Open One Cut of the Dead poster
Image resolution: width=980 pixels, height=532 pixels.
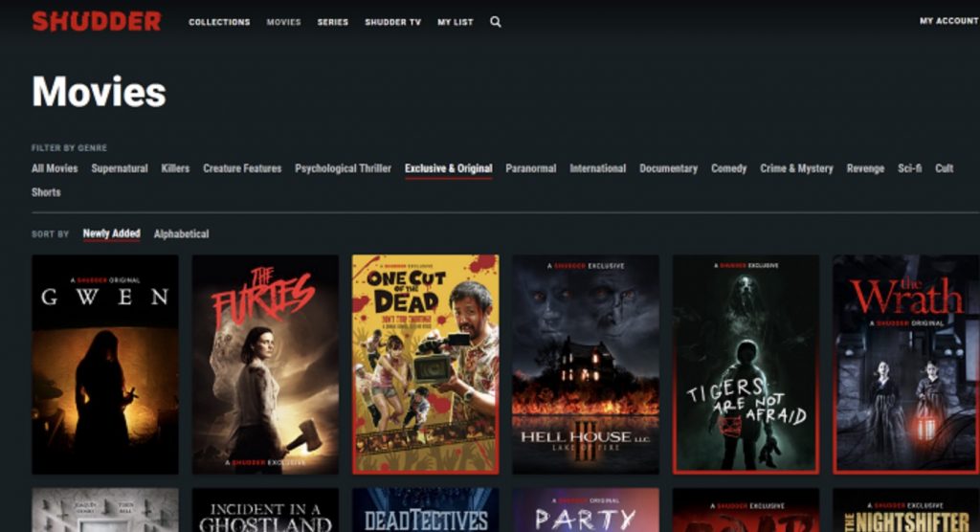pyautogui.click(x=425, y=364)
